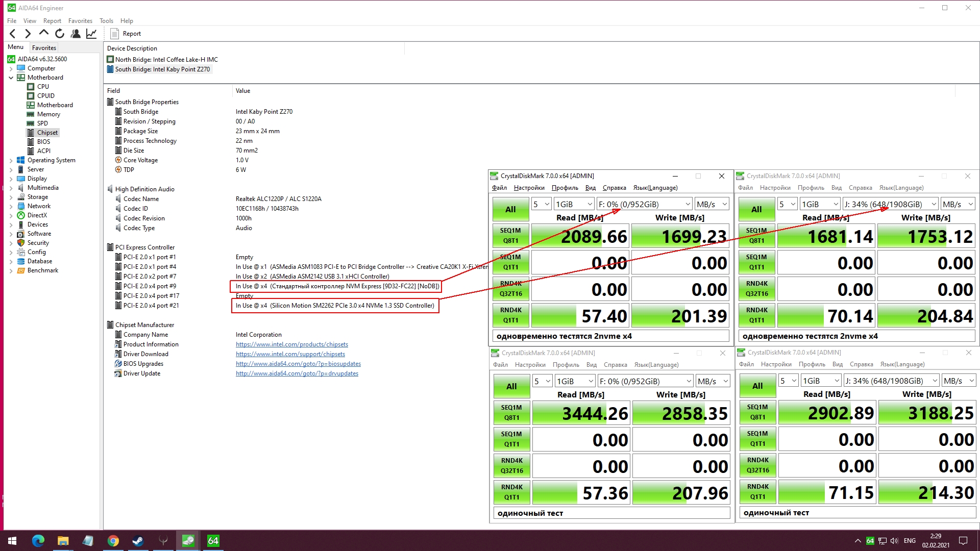Viewport: 980px width, 551px height.
Task: Open the Intel chipsets Product Information link
Action: tap(291, 344)
